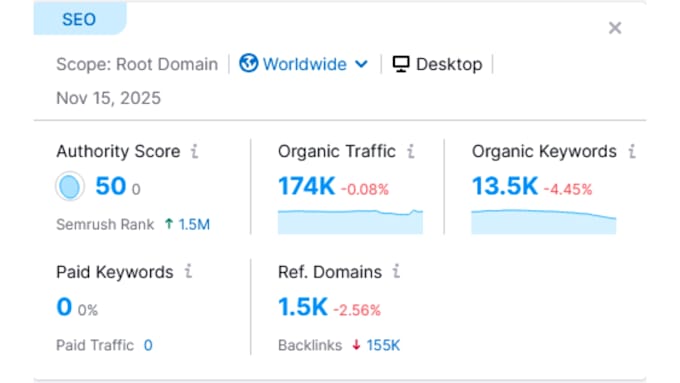Click the -4.45% keywords change text

point(568,190)
